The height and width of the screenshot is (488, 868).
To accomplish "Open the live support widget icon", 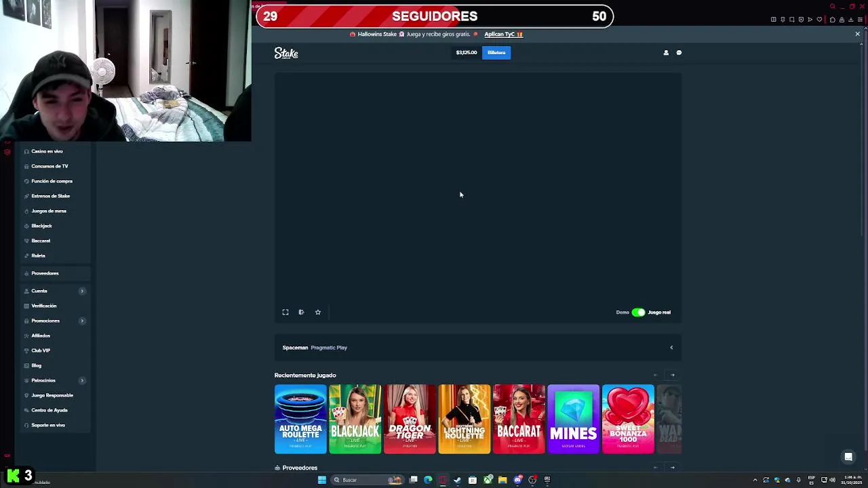I will 848,457.
